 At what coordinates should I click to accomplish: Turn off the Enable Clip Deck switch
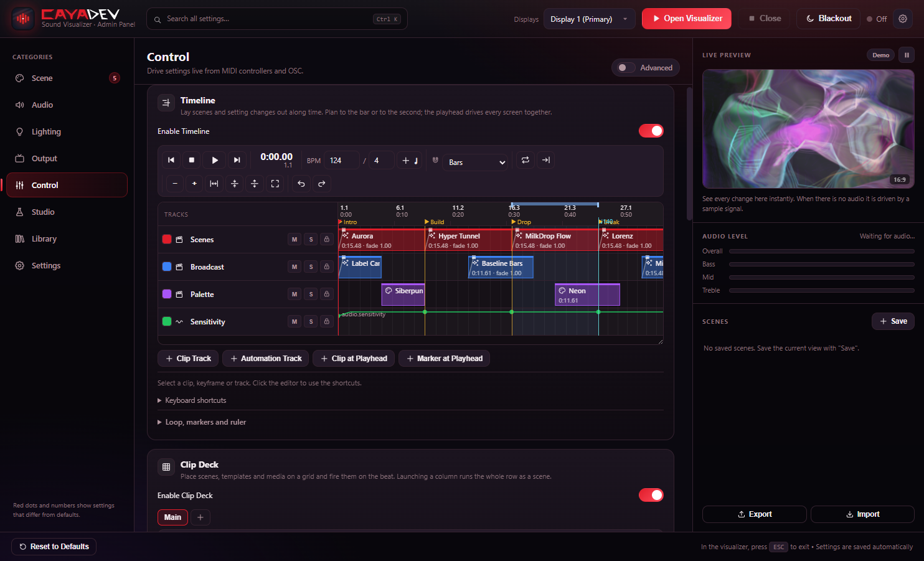[x=651, y=495]
